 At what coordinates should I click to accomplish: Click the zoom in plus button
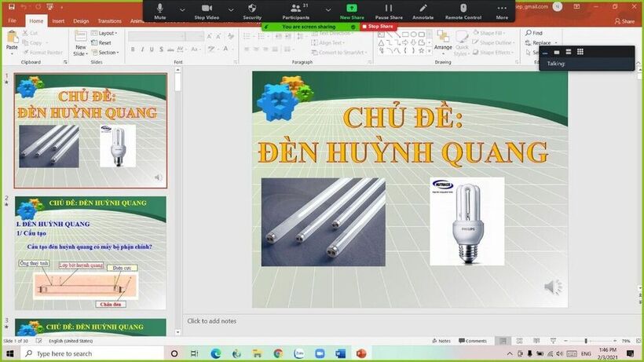coord(615,341)
